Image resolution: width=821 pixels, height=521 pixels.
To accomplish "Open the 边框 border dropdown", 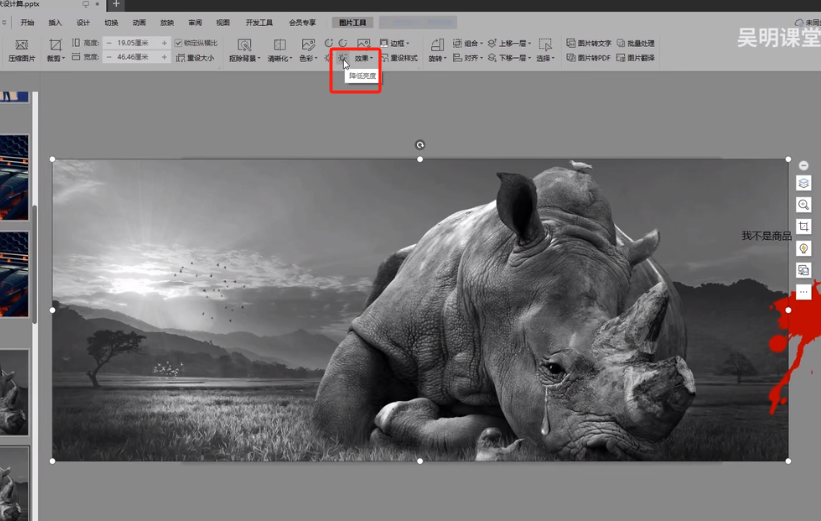I will (x=395, y=43).
